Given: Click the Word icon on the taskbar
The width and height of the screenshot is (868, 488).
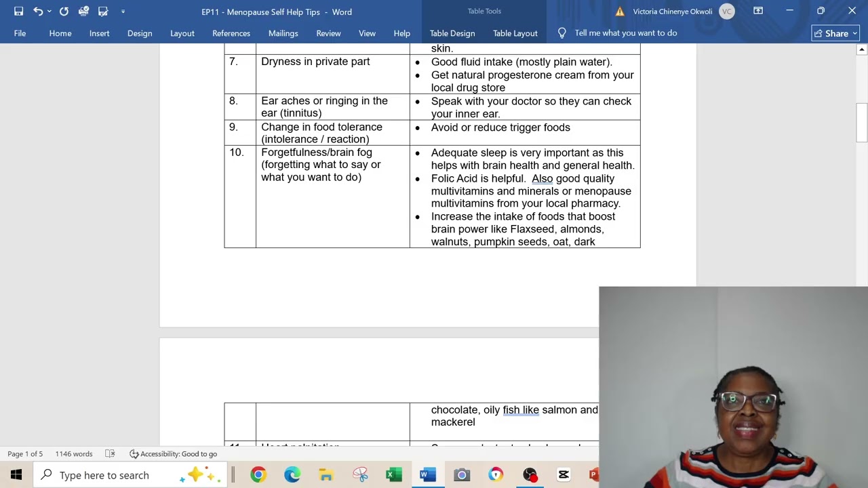Looking at the screenshot, I should click(428, 475).
